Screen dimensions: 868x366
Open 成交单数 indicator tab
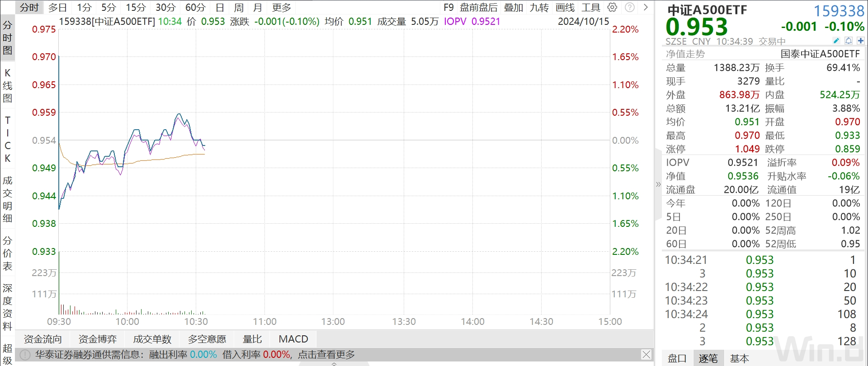coord(152,339)
